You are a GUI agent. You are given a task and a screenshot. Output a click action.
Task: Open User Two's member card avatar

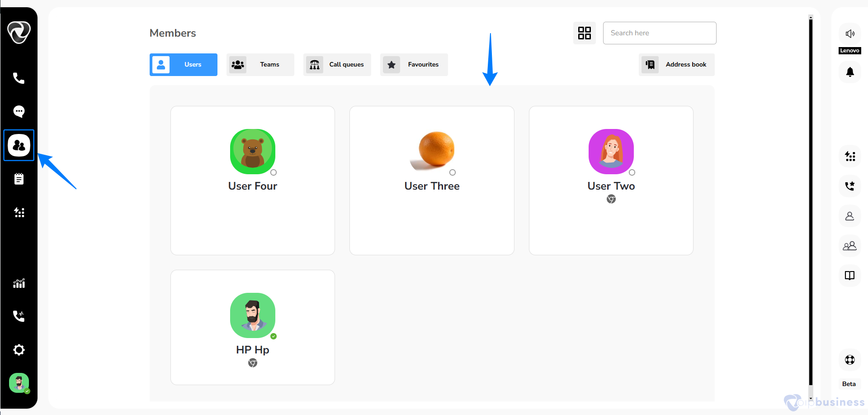611,152
